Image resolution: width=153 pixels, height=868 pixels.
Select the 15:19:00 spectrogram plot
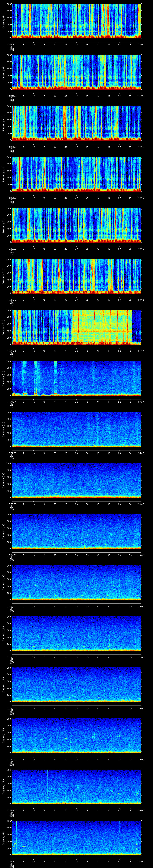(77, 276)
